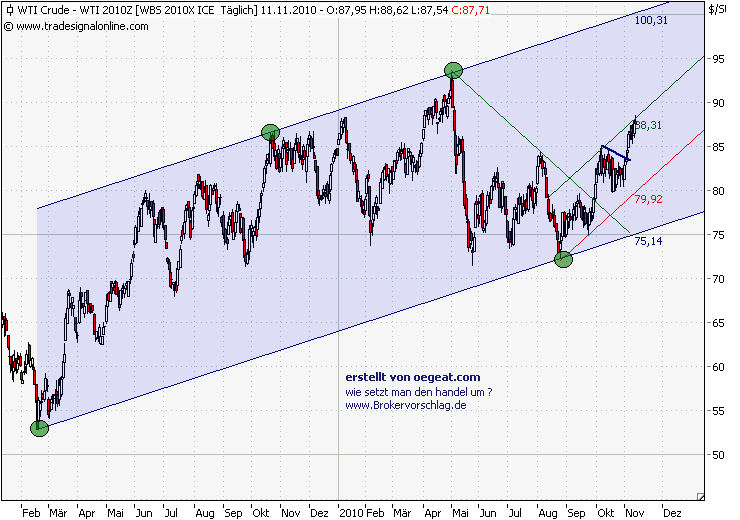Screen dimensions: 740x520
Task: Click the Dez label at the time axis end
Action: [x=672, y=513]
